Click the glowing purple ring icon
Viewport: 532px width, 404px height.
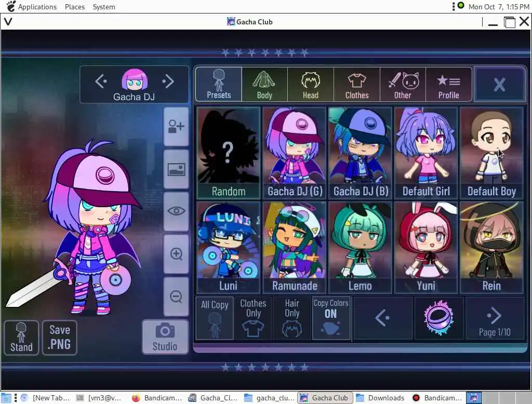438,318
